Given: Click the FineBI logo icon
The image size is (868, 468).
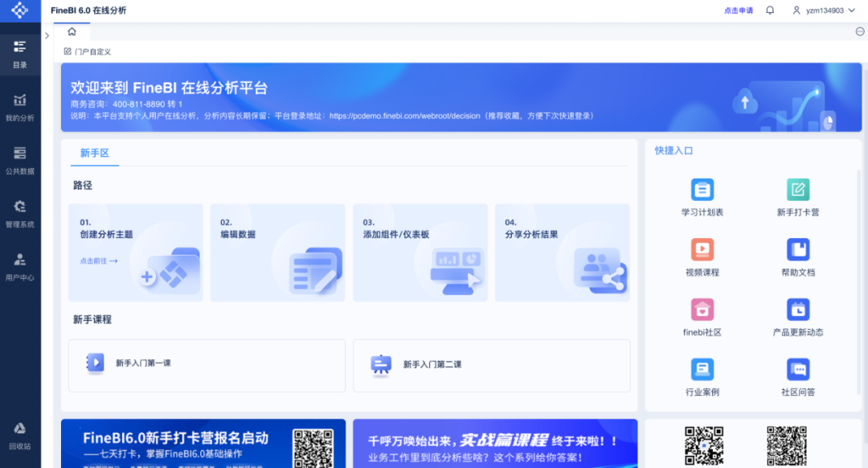Looking at the screenshot, I should click(x=20, y=10).
